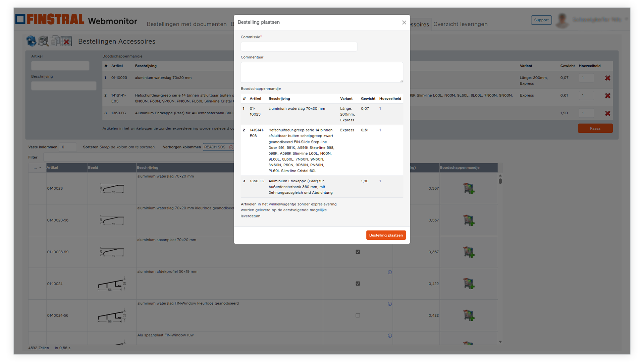Open info icon for aluminium afdekprofiel row
The width and height of the screenshot is (644, 362).
(390, 272)
